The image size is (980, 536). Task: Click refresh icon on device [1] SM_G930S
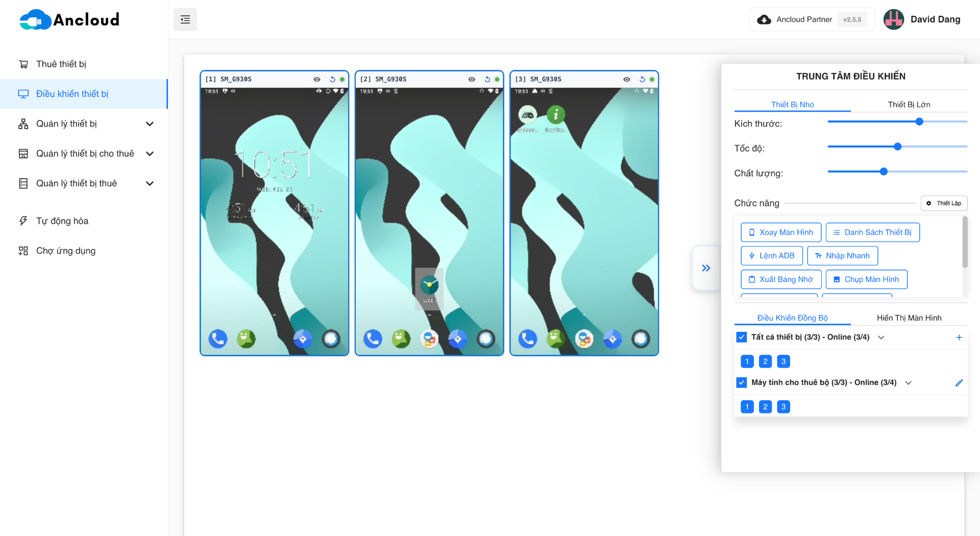(x=332, y=79)
